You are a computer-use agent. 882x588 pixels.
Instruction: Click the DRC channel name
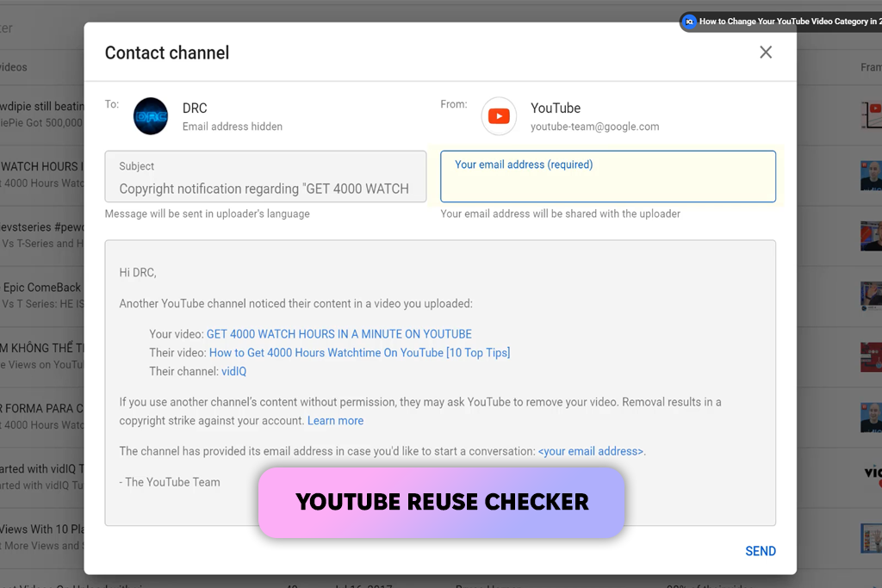click(x=195, y=108)
